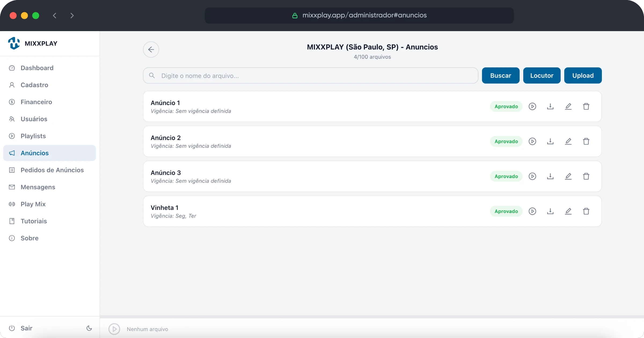Open Dashboard in the sidebar
Image resolution: width=644 pixels, height=338 pixels.
point(50,68)
